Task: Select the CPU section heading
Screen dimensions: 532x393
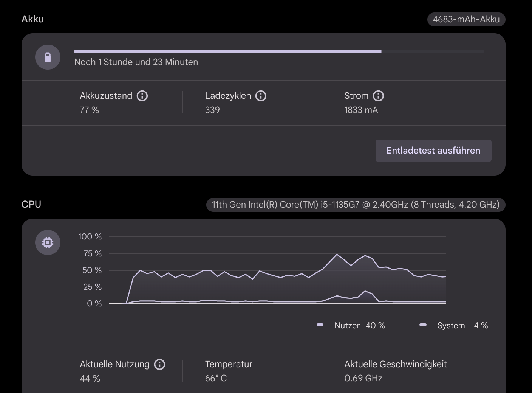Action: (x=31, y=204)
